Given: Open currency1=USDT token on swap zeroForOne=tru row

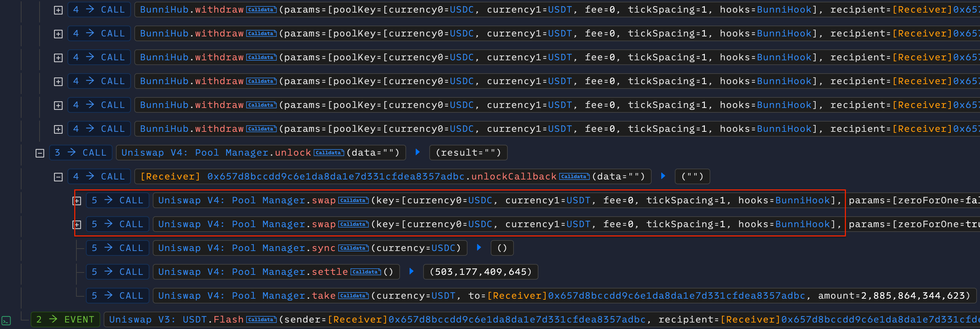Looking at the screenshot, I should pyautogui.click(x=578, y=224).
